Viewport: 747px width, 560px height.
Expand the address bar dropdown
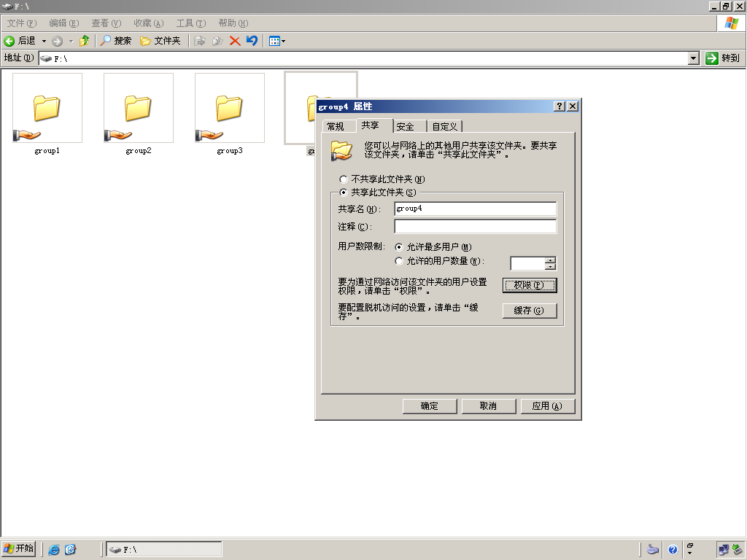tap(694, 58)
